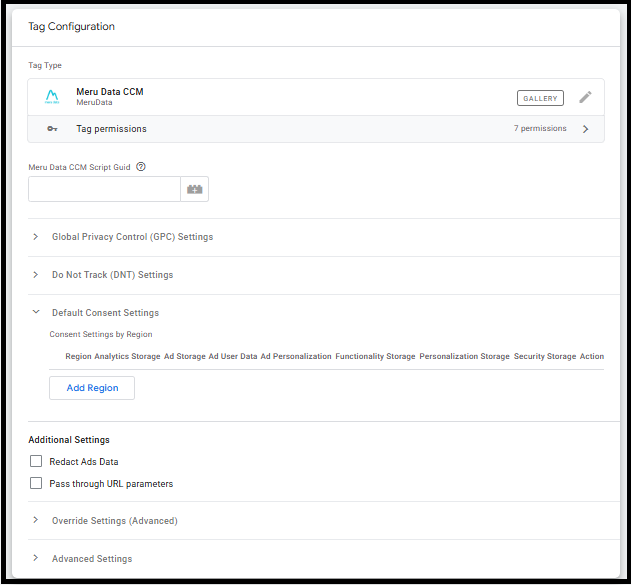The width and height of the screenshot is (631, 585).
Task: Click the Ad Personalization column header
Action: pos(296,356)
